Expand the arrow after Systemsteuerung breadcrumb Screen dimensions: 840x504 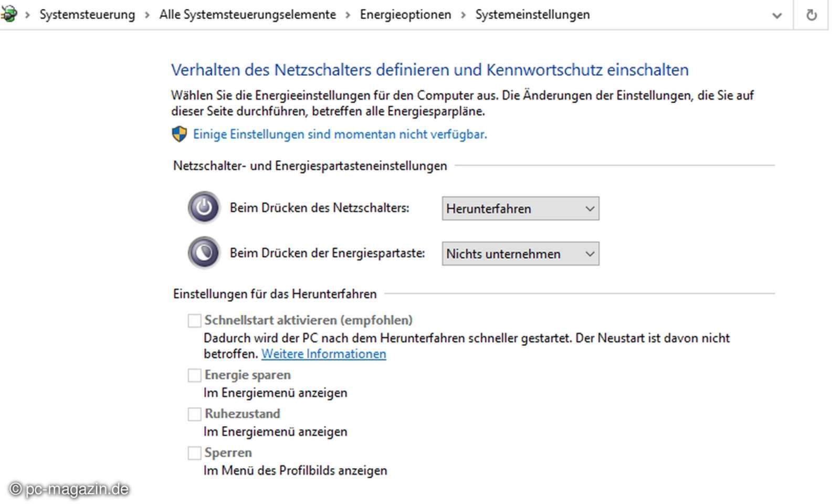pyautogui.click(x=147, y=15)
